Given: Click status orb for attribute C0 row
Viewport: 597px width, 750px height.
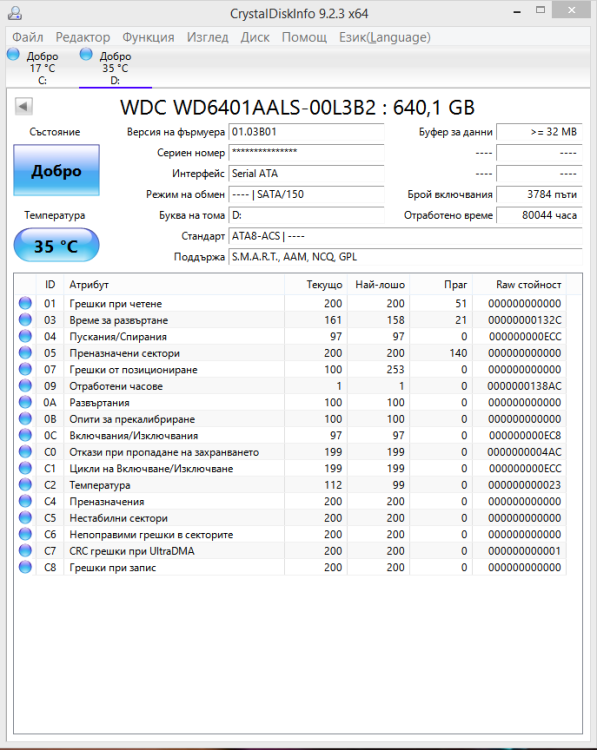Looking at the screenshot, I should coord(25,452).
